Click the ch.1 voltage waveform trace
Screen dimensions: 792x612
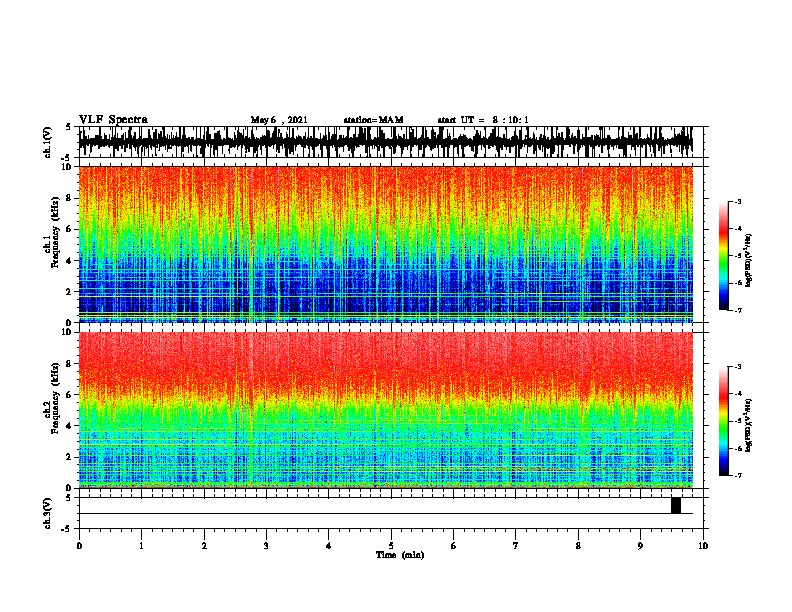click(x=386, y=142)
